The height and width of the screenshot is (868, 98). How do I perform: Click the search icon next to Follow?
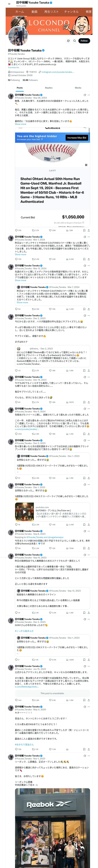point(74,41)
